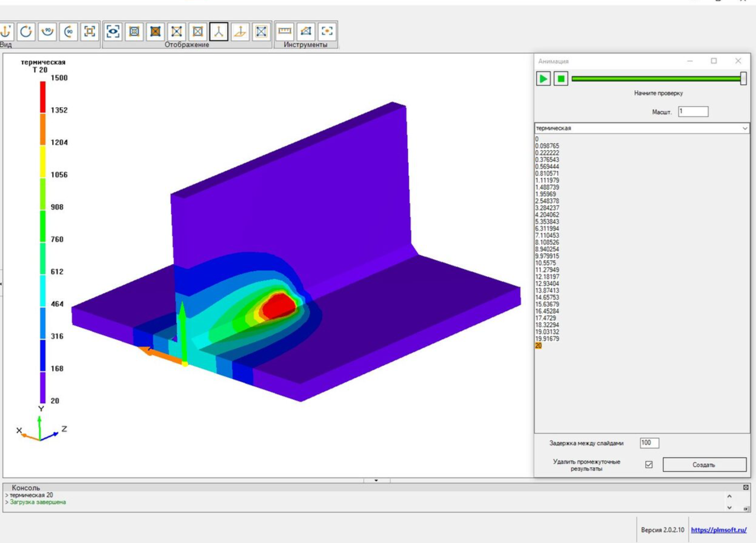Click the yellow legend band near 1204
Screen dimensions: 756x543
coord(43,161)
